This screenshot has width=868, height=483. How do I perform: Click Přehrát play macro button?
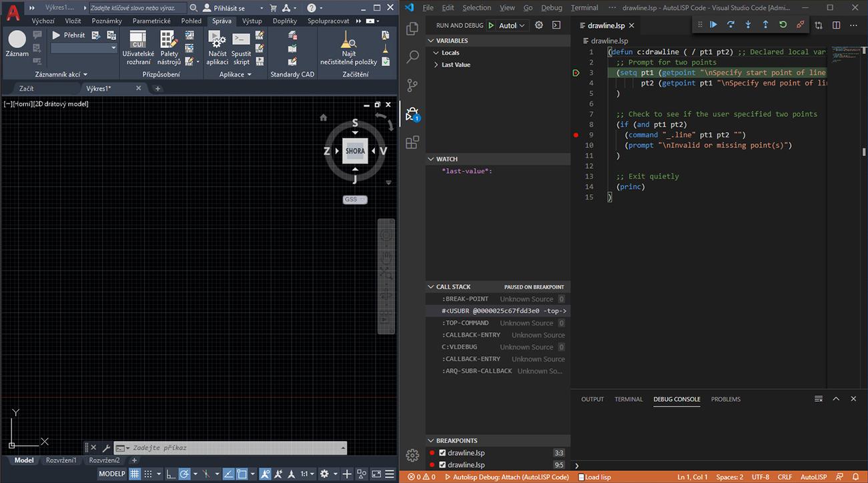68,35
